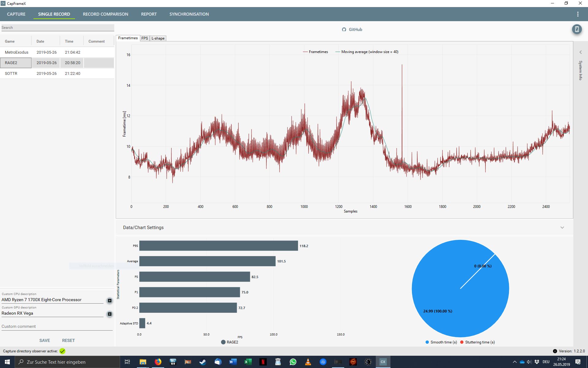Add custom CPU description with plus icon
This screenshot has height=368, width=588.
[x=110, y=301]
